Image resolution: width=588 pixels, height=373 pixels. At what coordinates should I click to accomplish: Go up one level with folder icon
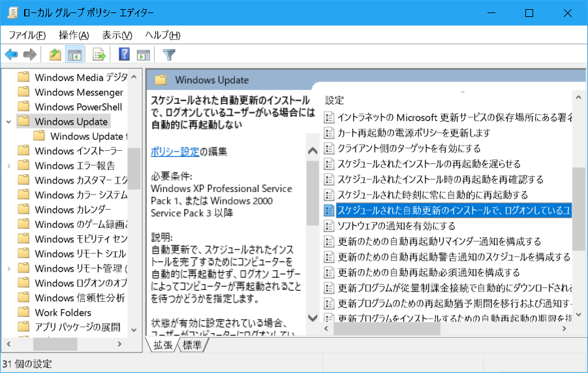55,55
